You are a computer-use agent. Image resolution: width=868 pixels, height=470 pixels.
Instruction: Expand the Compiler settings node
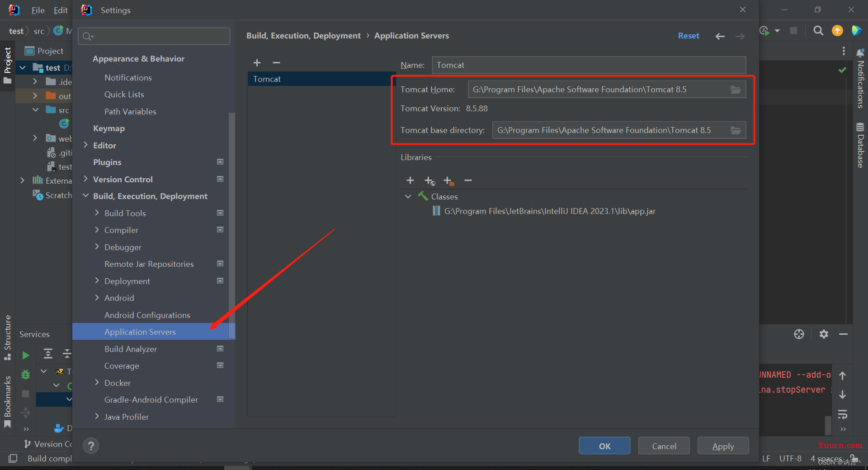(97, 230)
